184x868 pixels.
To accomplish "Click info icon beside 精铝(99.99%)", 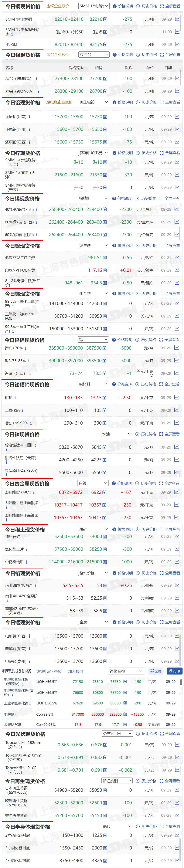I will [36, 79].
